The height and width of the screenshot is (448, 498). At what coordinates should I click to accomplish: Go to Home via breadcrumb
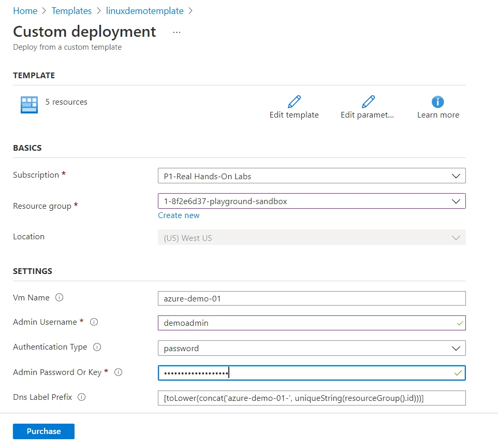25,10
